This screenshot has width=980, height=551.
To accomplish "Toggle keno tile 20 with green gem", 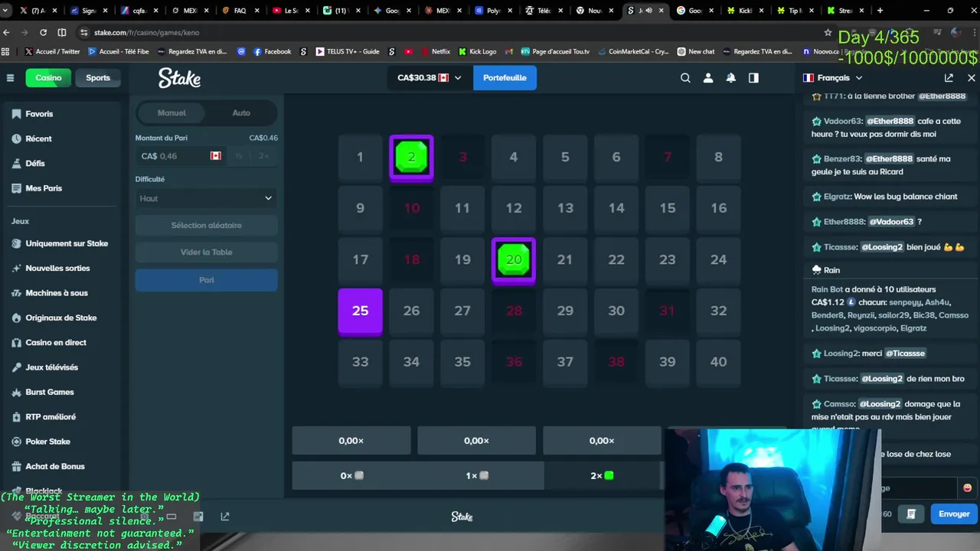I will click(514, 260).
